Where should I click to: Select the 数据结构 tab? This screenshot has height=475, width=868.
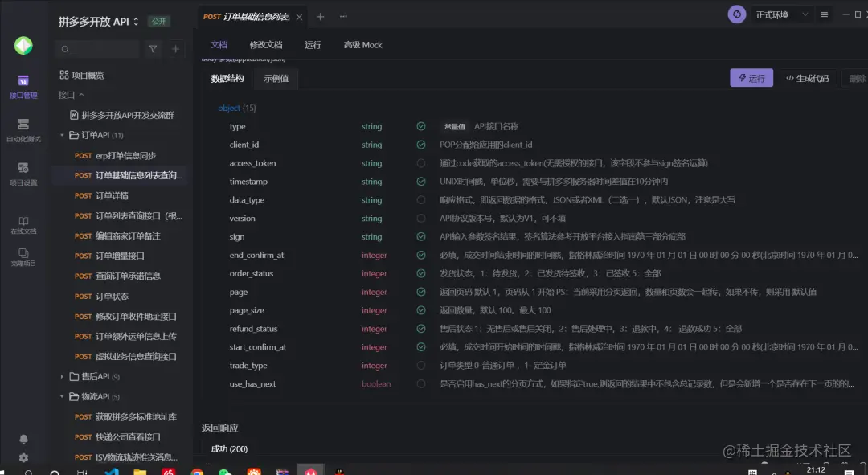[227, 78]
